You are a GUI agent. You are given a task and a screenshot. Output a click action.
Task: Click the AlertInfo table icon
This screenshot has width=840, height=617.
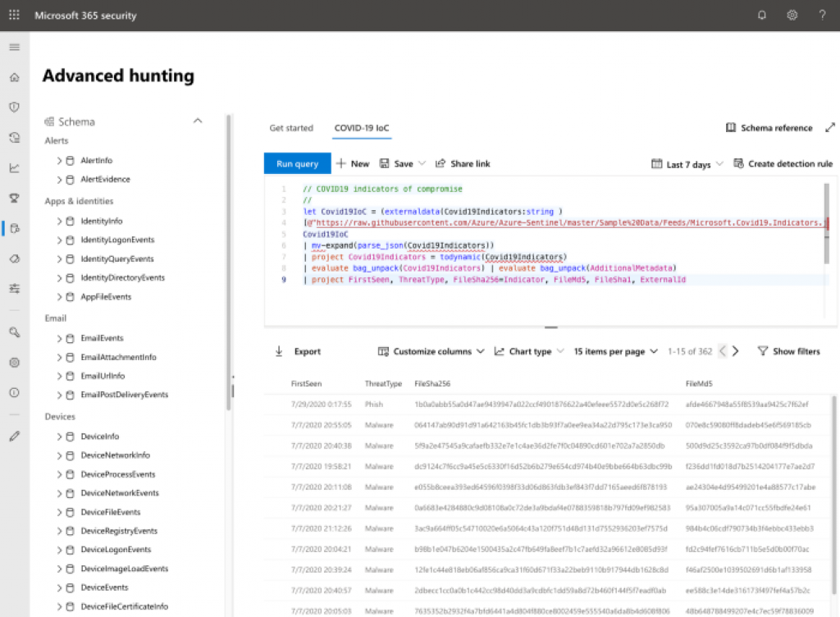point(71,161)
